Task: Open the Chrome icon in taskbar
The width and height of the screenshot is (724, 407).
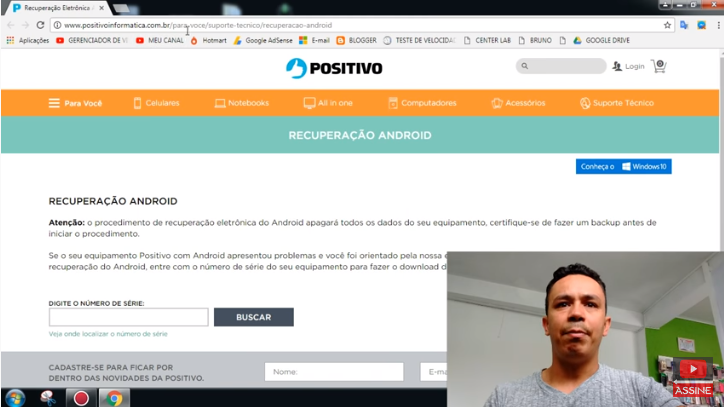Action: [x=114, y=398]
